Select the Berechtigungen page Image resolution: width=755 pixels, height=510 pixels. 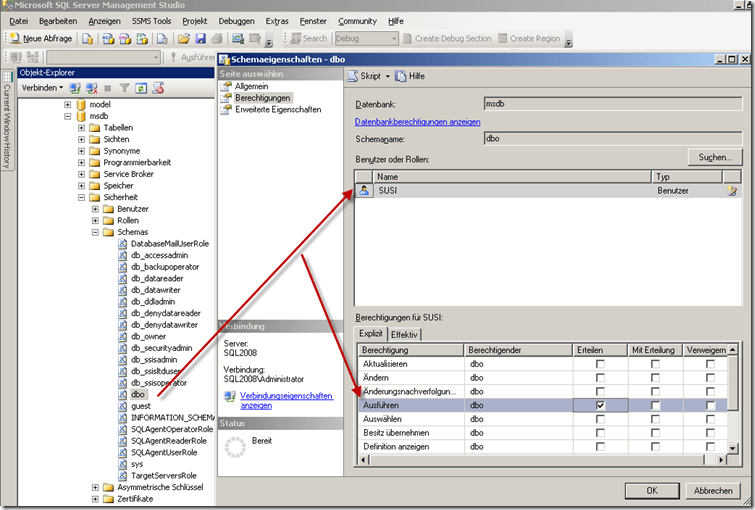click(262, 98)
